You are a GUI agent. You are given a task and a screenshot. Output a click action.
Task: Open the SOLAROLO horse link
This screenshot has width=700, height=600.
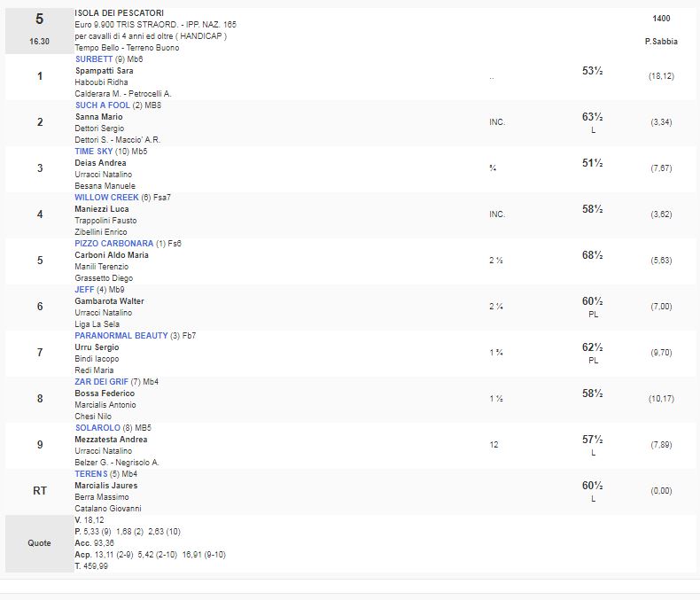click(x=98, y=428)
